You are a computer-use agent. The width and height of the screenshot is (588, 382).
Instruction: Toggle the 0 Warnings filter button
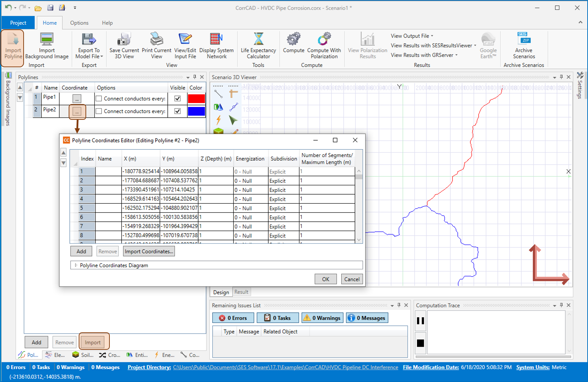322,318
